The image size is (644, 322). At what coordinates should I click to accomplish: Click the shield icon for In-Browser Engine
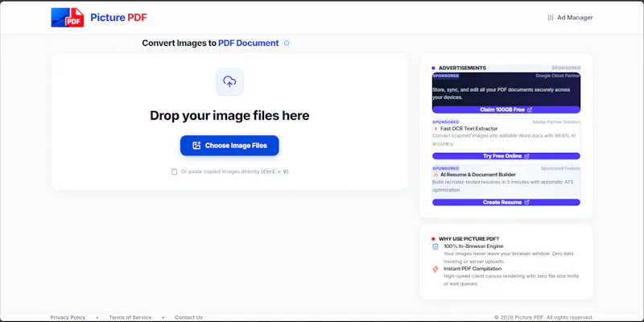click(x=436, y=246)
